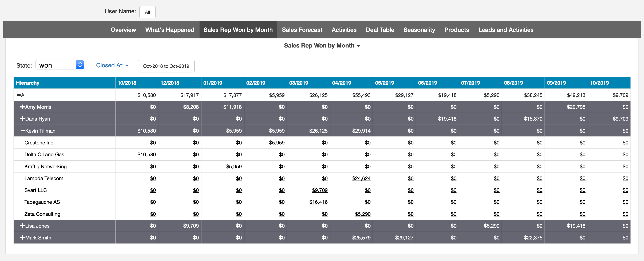Open the $29,795 link in Amy Morris 09/2019
This screenshot has height=261, width=644.
[x=576, y=107]
